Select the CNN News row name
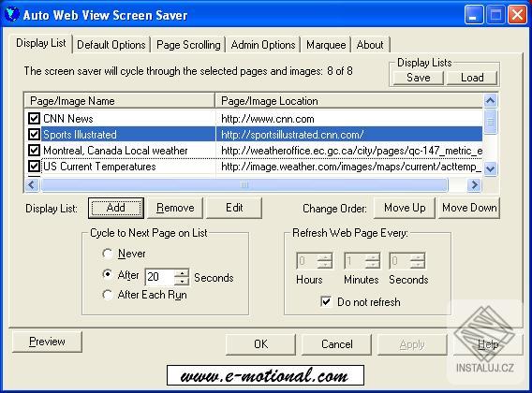 tap(68, 118)
